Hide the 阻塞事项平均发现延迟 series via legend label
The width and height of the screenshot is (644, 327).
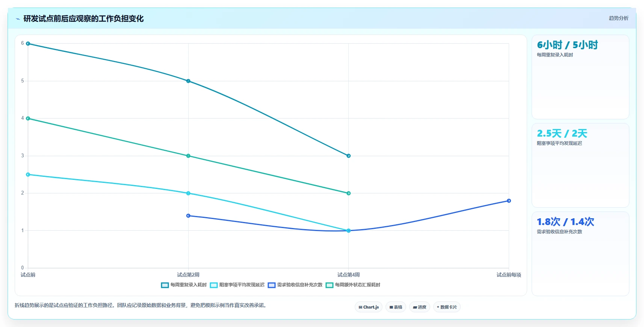[242, 285]
